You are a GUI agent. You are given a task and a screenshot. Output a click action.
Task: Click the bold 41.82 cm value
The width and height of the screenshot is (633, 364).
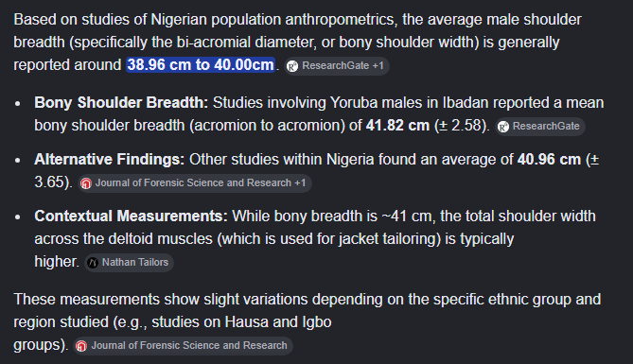point(397,126)
